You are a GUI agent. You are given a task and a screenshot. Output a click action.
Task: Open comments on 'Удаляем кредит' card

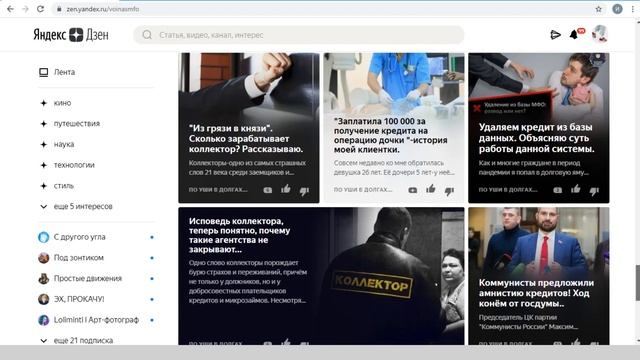558,190
